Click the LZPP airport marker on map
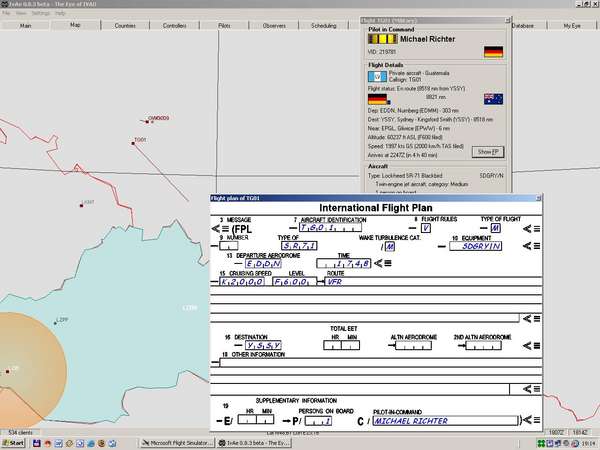Image resolution: width=600 pixels, height=450 pixels. 54,324
